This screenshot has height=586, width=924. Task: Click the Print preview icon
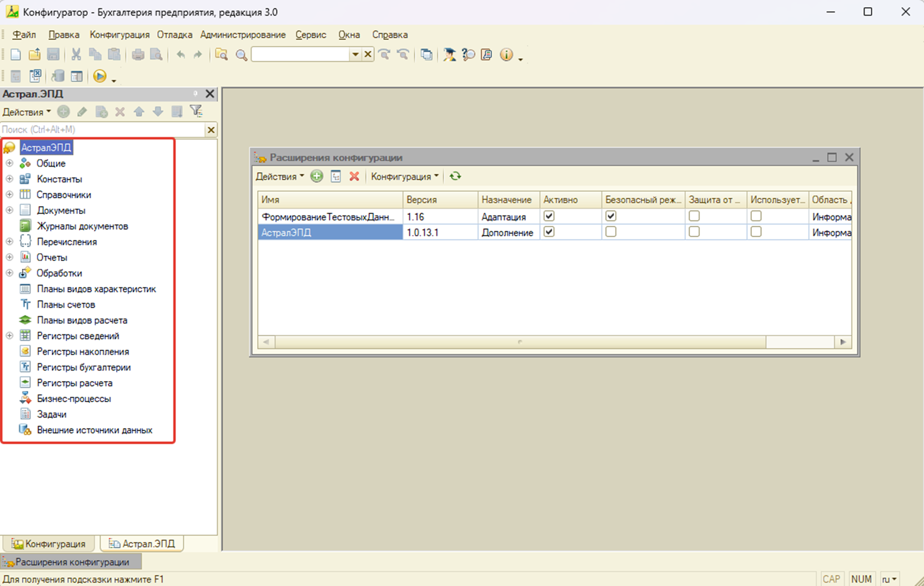coord(157,54)
